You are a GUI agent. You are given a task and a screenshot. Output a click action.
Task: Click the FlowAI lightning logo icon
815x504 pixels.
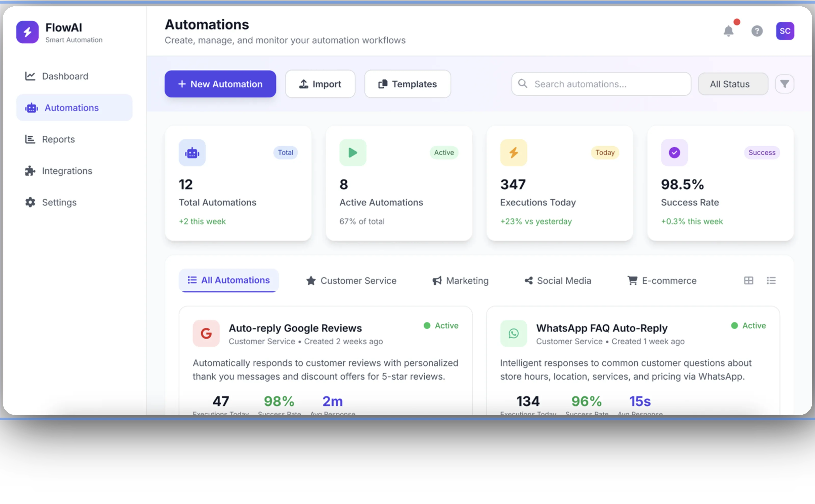27,32
